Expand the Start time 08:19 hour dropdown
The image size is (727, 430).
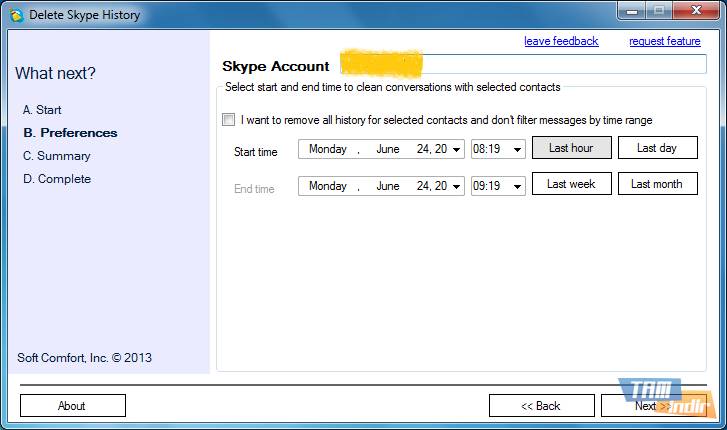coord(517,149)
